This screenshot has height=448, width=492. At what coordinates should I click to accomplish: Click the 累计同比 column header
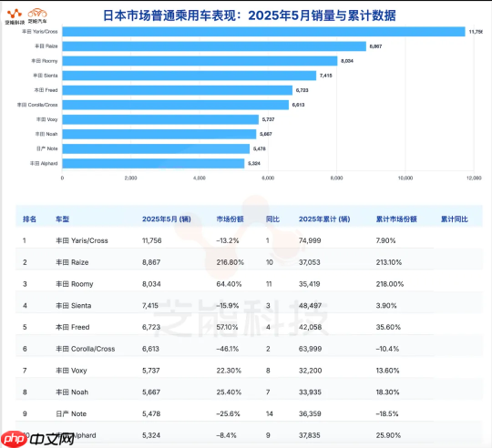455,219
